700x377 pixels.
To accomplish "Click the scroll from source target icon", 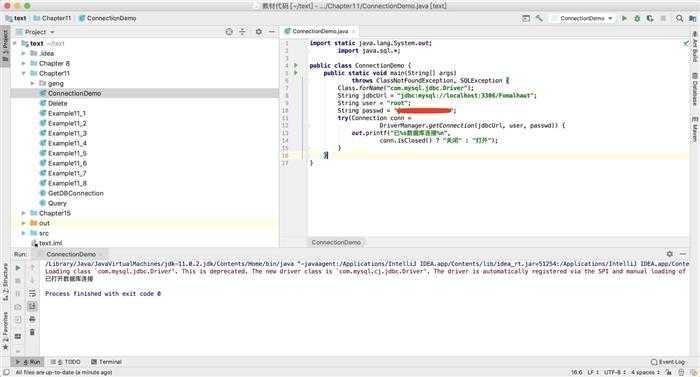I will (x=229, y=32).
